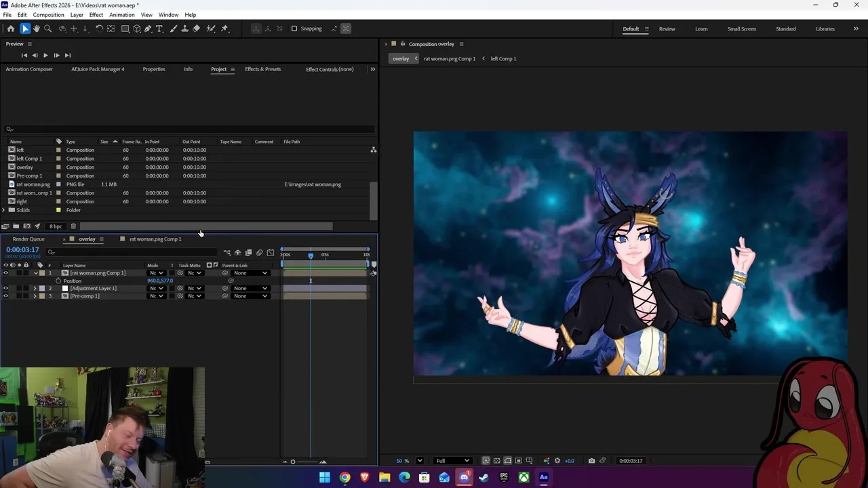Open the Full resolution dropdown

(x=452, y=461)
